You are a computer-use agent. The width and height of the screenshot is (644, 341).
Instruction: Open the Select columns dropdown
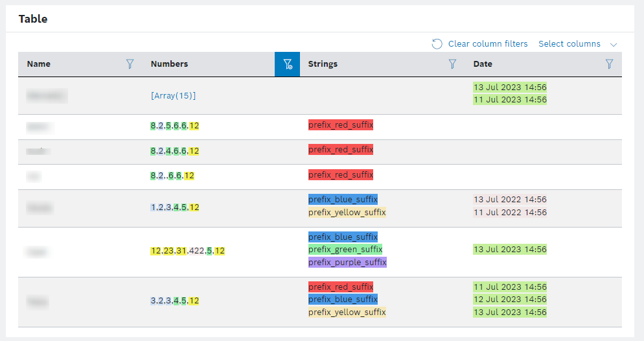tap(569, 44)
